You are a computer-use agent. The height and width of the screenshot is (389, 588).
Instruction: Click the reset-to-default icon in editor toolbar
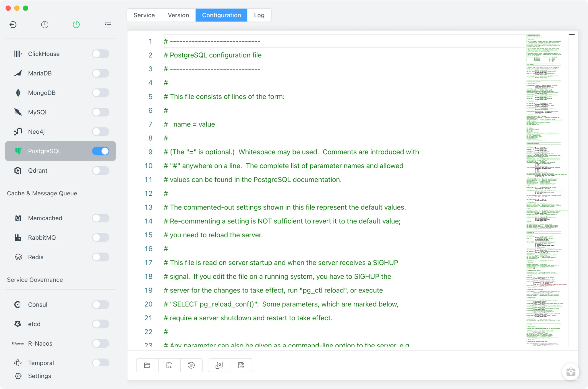coord(191,365)
